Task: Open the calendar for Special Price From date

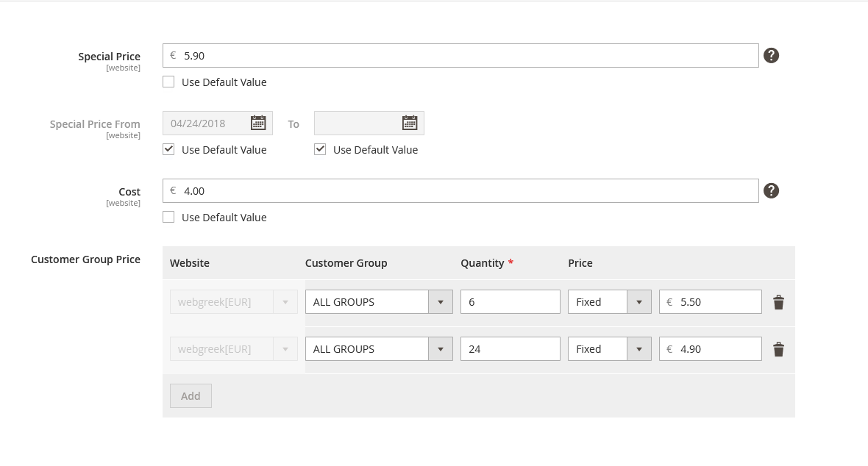Action: [258, 123]
